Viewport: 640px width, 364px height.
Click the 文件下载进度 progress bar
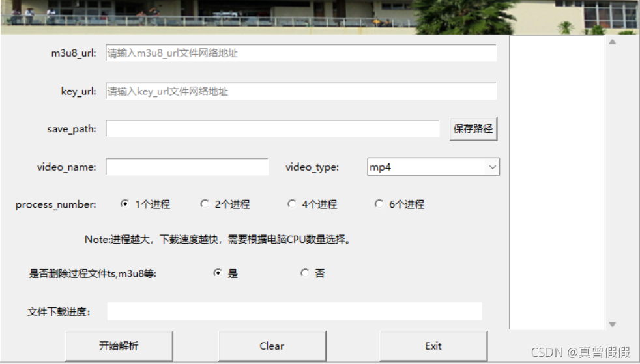pyautogui.click(x=295, y=311)
